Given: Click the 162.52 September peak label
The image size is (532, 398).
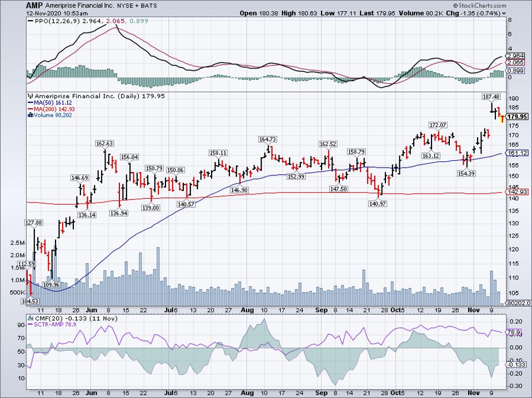Looking at the screenshot, I should 328,144.
